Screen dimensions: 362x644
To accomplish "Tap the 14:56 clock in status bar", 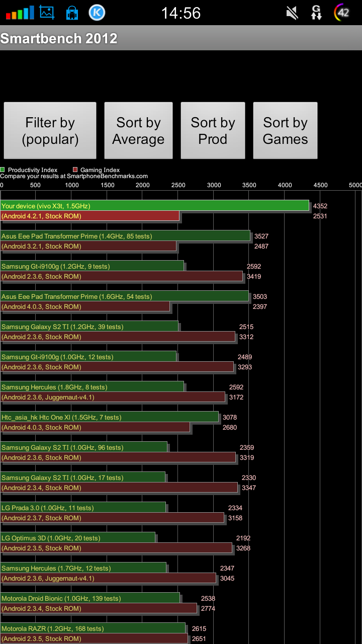I will [181, 13].
